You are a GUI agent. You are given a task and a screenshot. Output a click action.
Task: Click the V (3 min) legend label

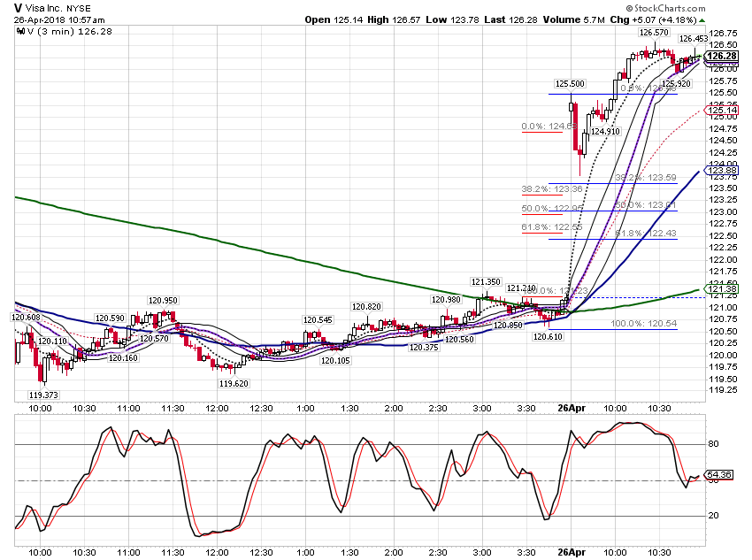pyautogui.click(x=70, y=32)
